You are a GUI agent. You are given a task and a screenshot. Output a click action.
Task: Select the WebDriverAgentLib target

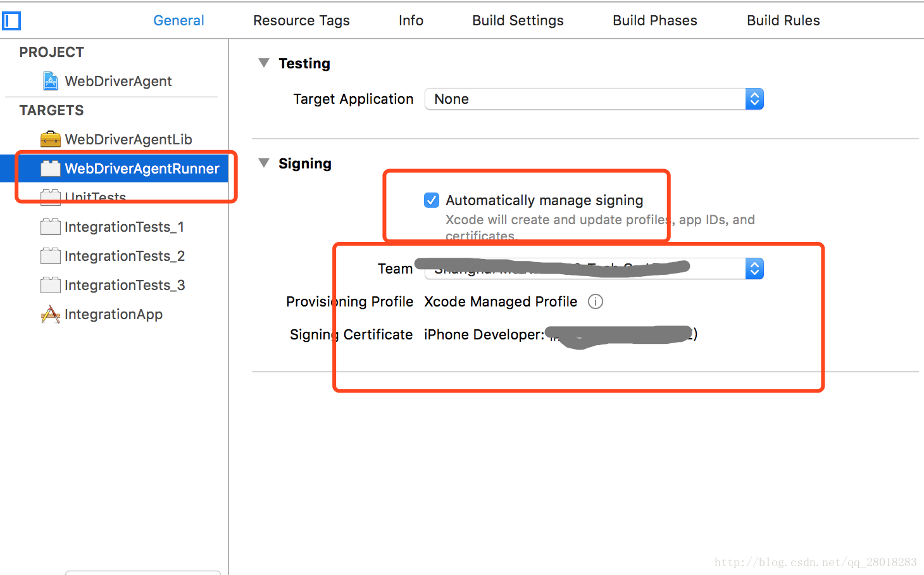128,139
